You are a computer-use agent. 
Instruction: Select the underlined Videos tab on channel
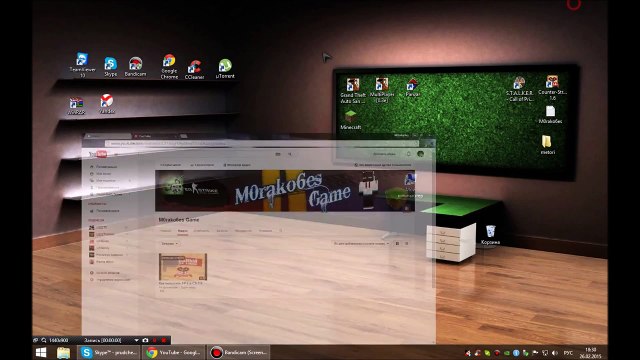[182, 231]
